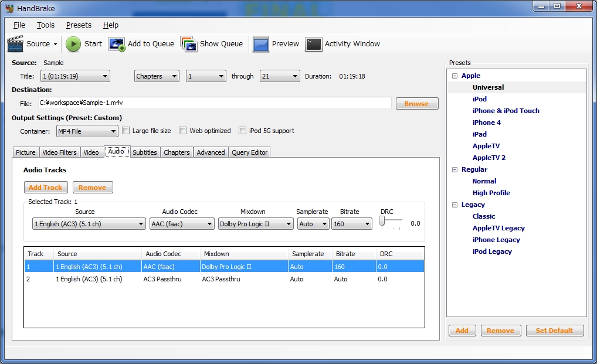The width and height of the screenshot is (597, 364).
Task: Click the Source clapperboard icon
Action: [x=15, y=44]
